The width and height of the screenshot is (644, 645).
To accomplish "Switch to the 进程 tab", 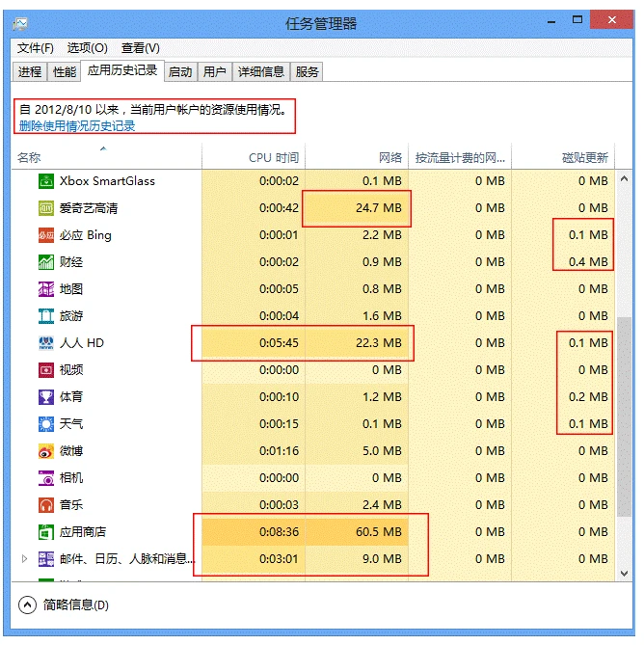I will click(x=30, y=72).
